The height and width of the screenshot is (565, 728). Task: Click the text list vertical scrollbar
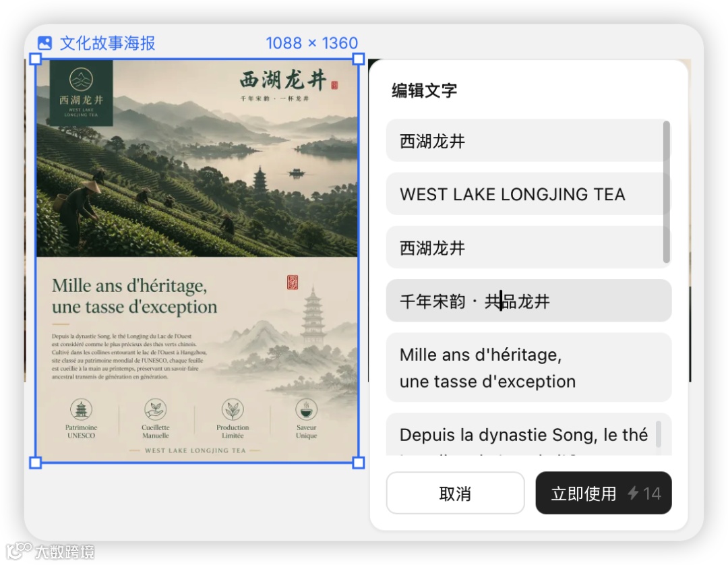[x=666, y=191]
